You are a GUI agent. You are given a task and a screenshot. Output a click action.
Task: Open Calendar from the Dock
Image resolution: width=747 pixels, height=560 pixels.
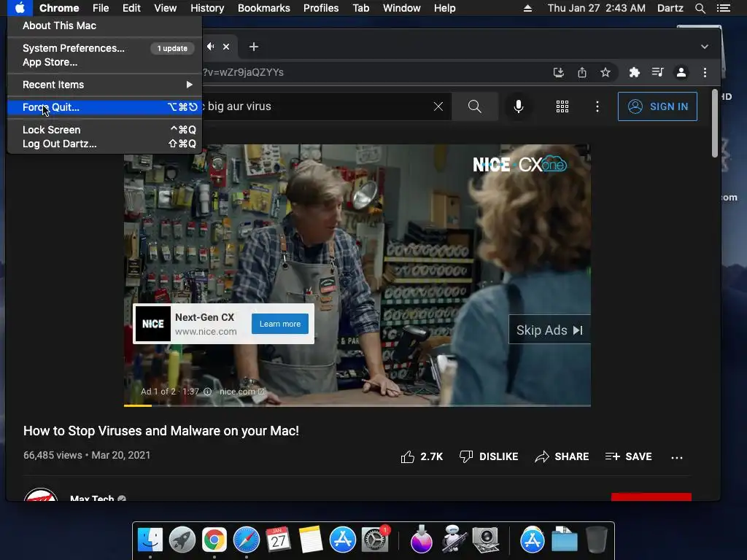[278, 540]
